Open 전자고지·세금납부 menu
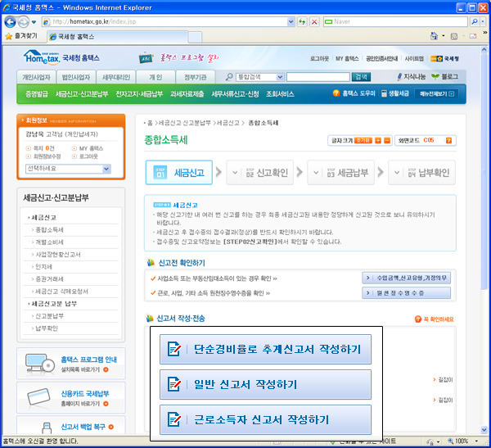This screenshot has height=448, width=491. click(x=139, y=93)
